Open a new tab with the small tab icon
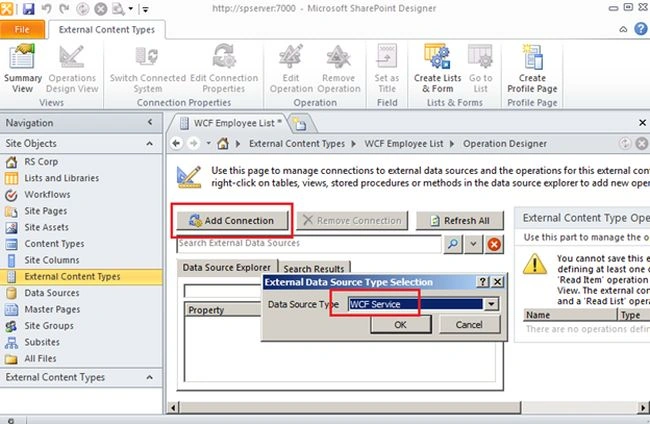 [299, 124]
